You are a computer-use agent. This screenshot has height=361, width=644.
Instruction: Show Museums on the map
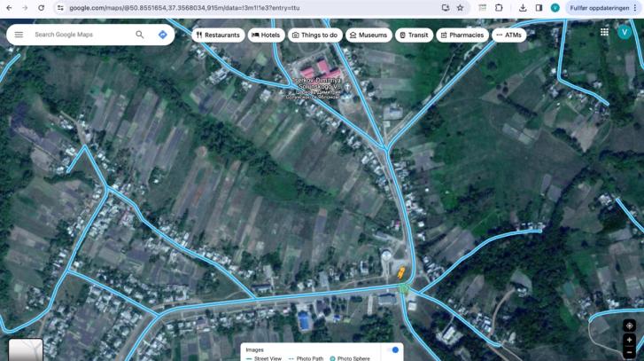[x=369, y=35]
